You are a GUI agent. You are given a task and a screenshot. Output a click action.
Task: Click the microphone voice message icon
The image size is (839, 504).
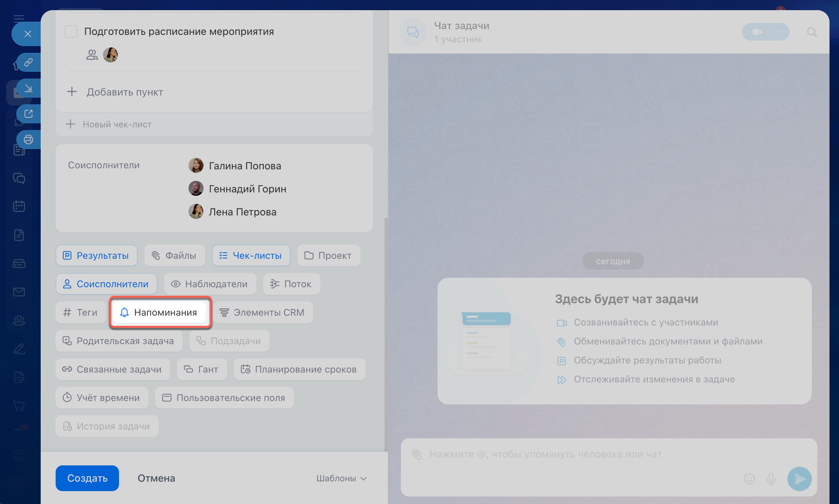coord(771,479)
